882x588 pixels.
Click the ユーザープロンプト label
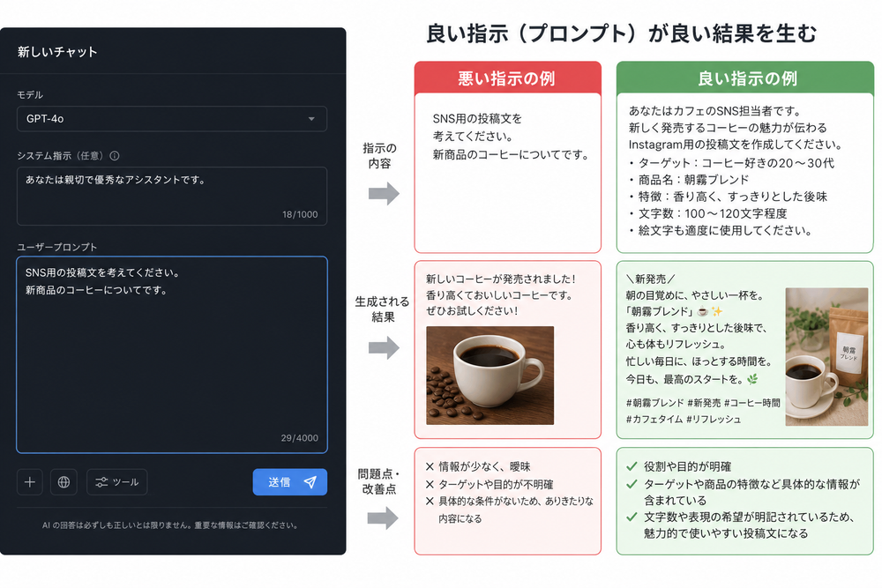coord(56,247)
